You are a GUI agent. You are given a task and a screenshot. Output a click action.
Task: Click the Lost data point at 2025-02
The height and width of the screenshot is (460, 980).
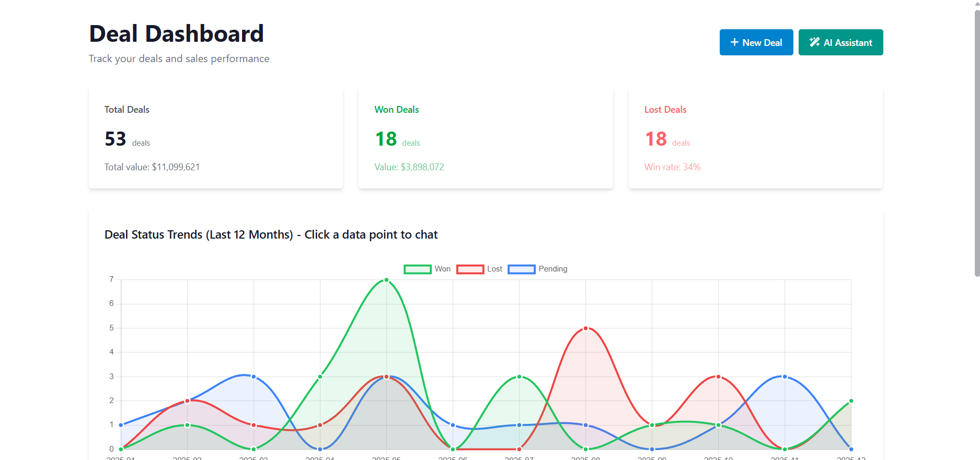[x=187, y=401]
